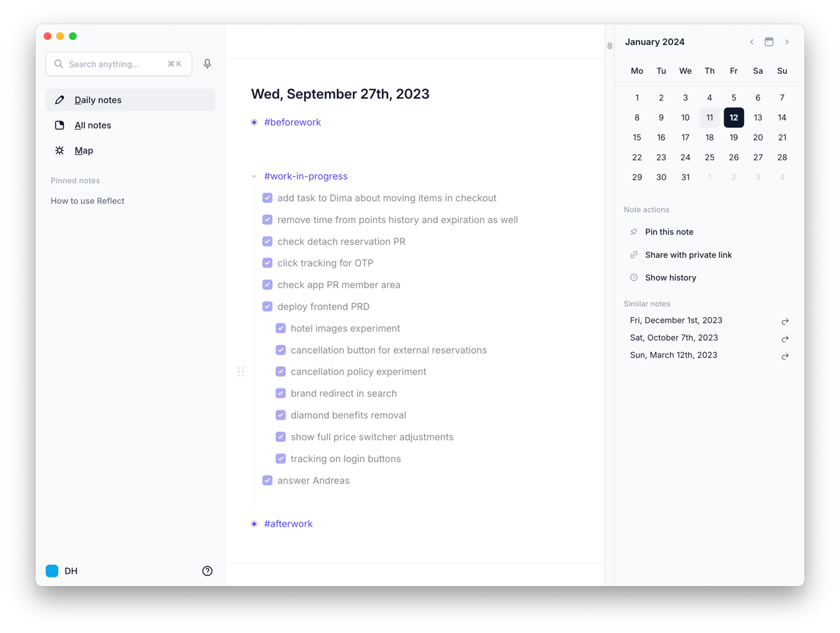
Task: Click the calendar today icon
Action: click(x=769, y=42)
